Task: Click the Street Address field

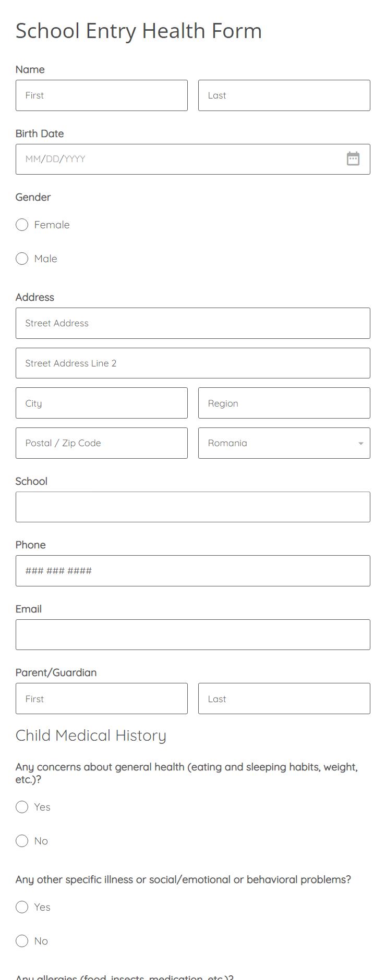Action: [193, 323]
